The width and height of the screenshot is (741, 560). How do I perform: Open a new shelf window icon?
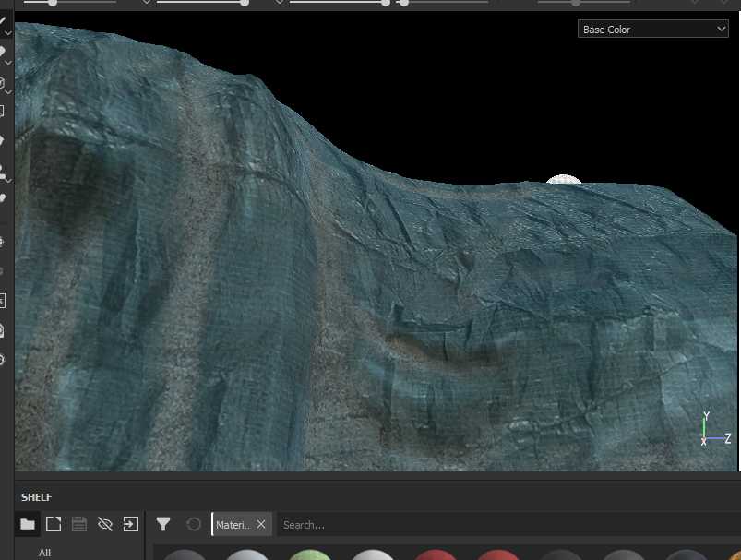click(x=54, y=524)
